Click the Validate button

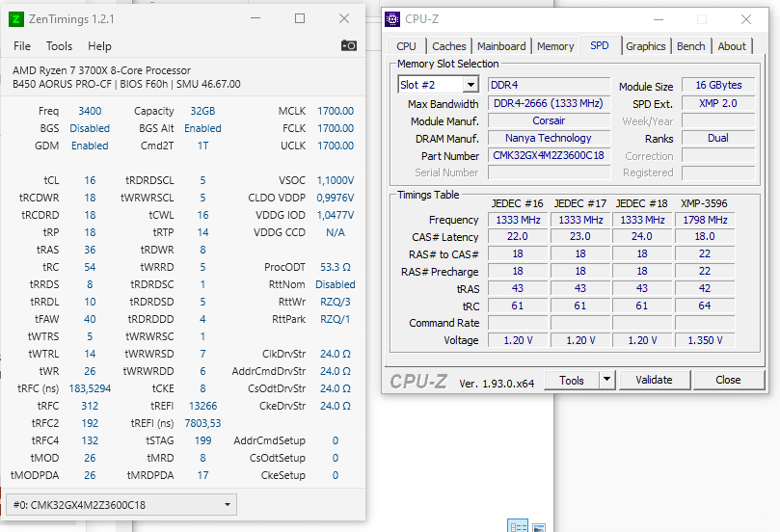654,380
